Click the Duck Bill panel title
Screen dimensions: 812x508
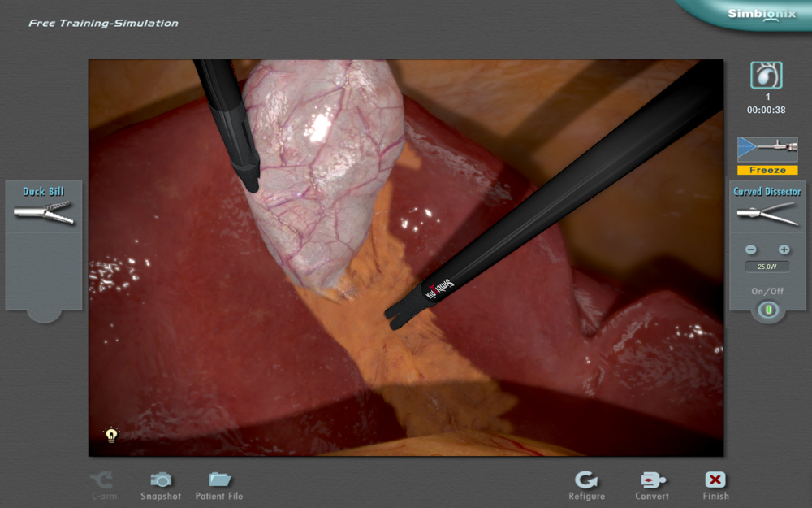tap(44, 192)
